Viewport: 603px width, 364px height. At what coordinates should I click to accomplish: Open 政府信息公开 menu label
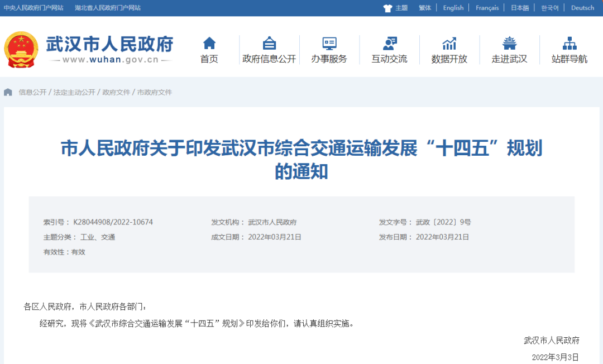coord(269,59)
